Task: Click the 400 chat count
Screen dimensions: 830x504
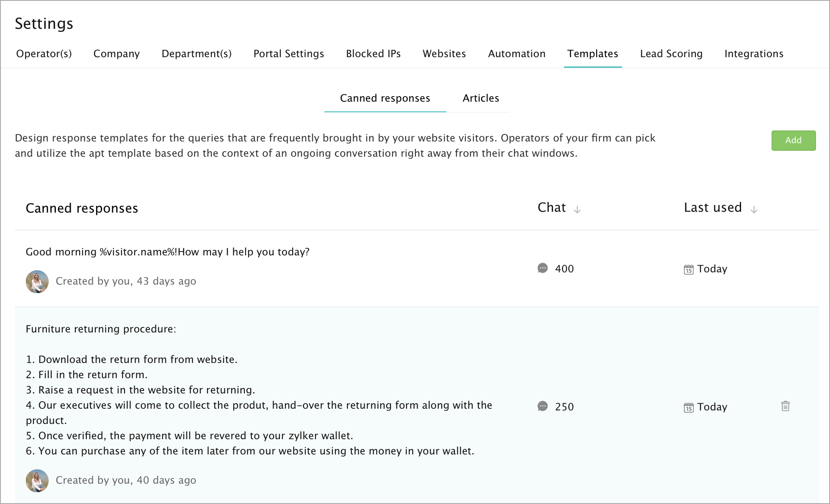Action: 564,269
